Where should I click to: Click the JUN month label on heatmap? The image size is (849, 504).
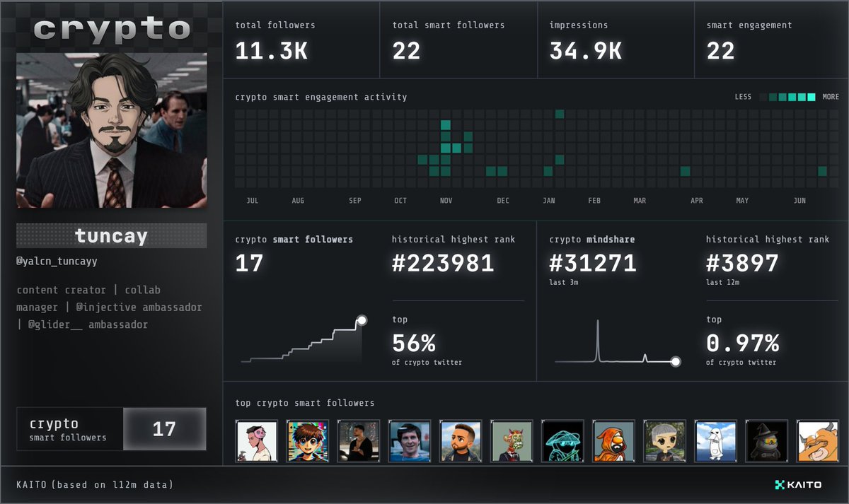click(x=799, y=201)
